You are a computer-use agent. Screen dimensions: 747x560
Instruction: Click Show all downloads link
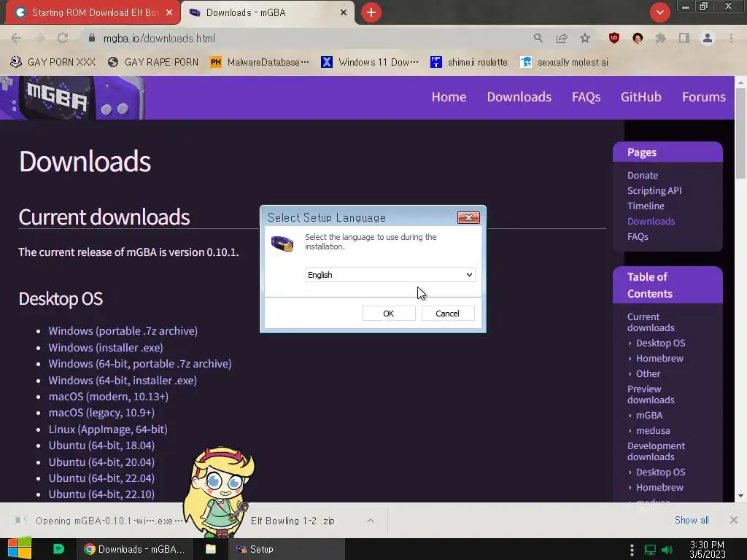tap(692, 520)
